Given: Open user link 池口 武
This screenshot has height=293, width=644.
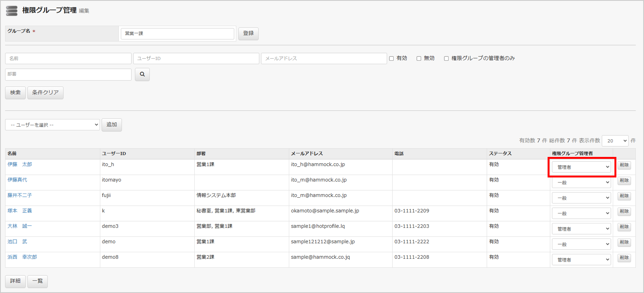Looking at the screenshot, I should 17,241.
